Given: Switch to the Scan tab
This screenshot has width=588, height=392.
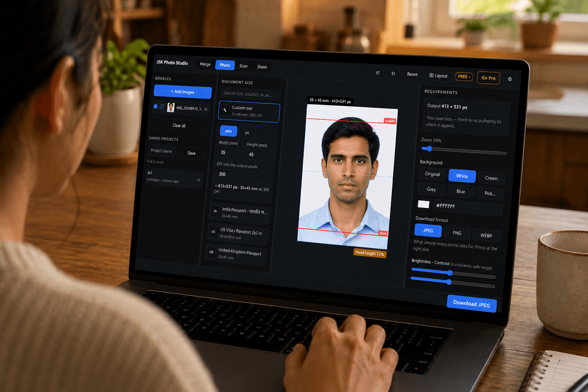Looking at the screenshot, I should coord(244,66).
